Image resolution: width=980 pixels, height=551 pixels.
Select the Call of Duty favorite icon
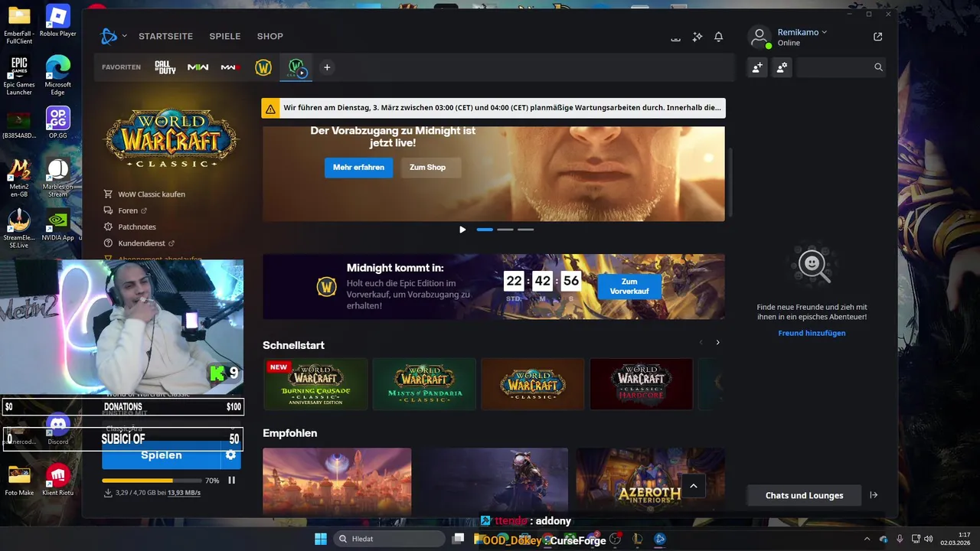click(x=165, y=67)
